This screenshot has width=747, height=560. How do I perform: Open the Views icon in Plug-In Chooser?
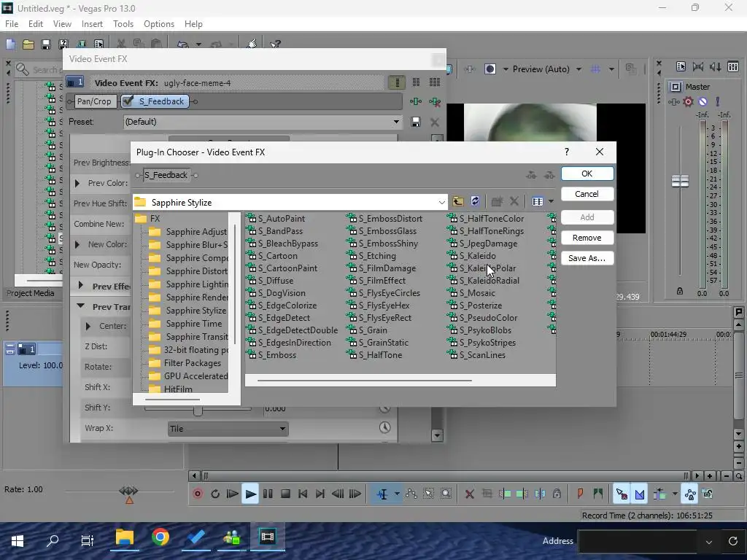(538, 201)
